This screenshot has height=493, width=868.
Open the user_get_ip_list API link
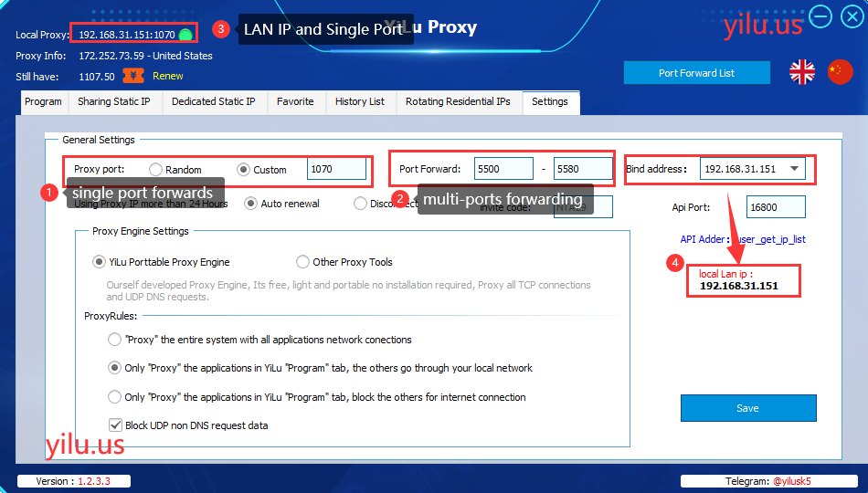pos(769,239)
